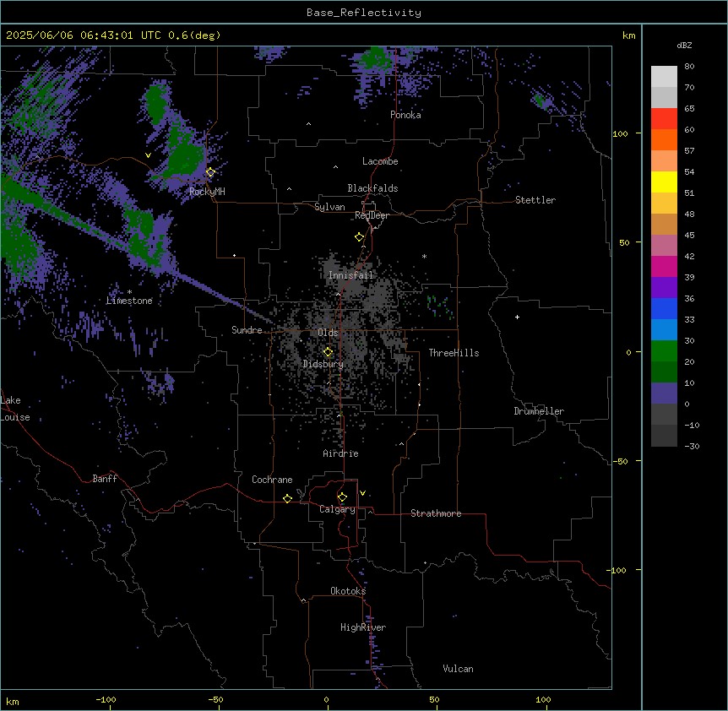The image size is (728, 711).
Task: Click the Base_Reflectivity title text
Action: point(364,13)
